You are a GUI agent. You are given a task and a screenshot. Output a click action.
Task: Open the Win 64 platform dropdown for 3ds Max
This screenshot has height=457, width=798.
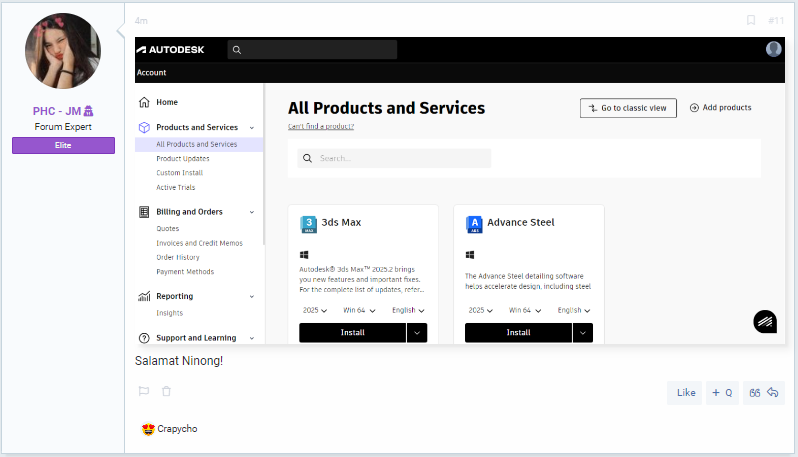[359, 310]
